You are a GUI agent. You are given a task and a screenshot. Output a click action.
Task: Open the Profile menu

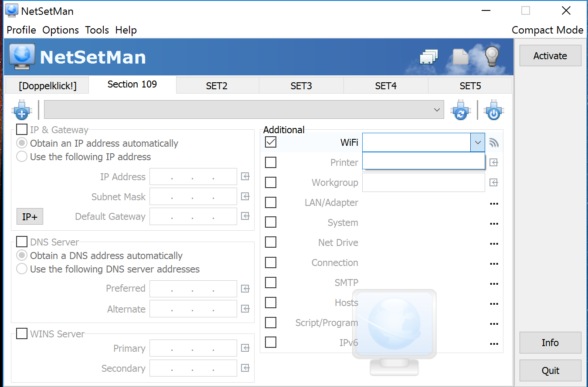click(x=21, y=30)
